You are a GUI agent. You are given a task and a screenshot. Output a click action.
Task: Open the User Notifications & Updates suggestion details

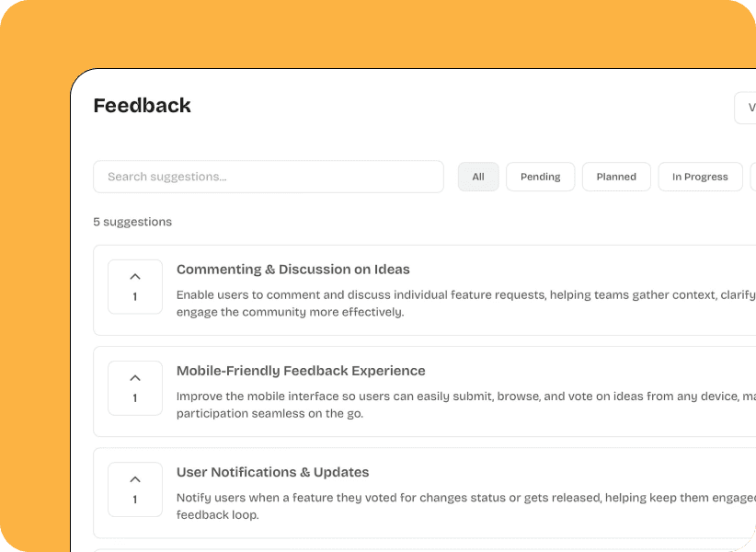(x=272, y=471)
